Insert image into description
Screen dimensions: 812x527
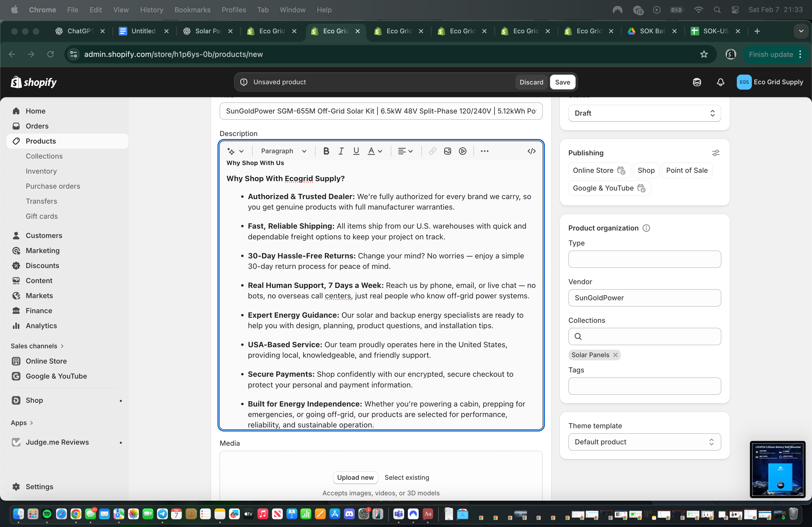pyautogui.click(x=447, y=151)
